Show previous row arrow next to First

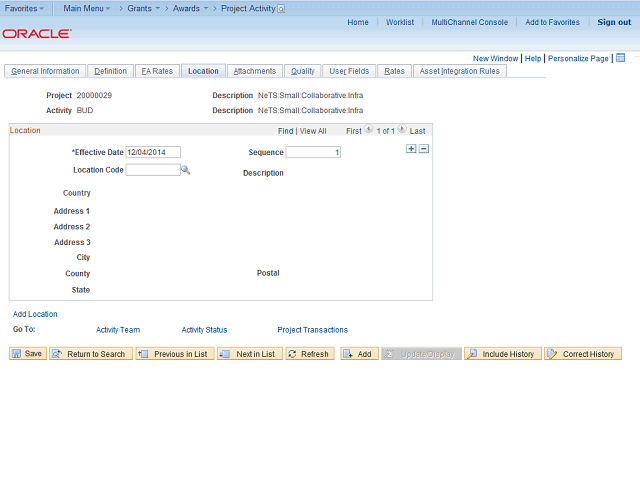(x=368, y=129)
